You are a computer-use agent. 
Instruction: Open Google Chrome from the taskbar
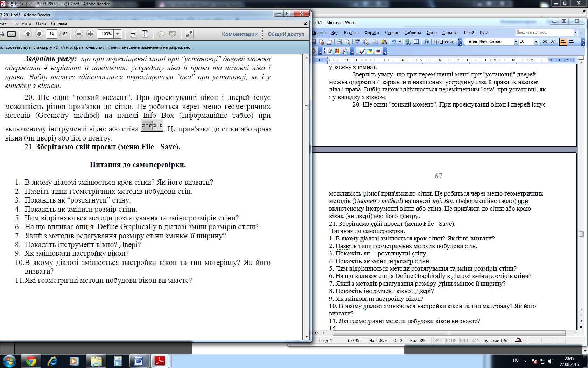tap(31, 361)
